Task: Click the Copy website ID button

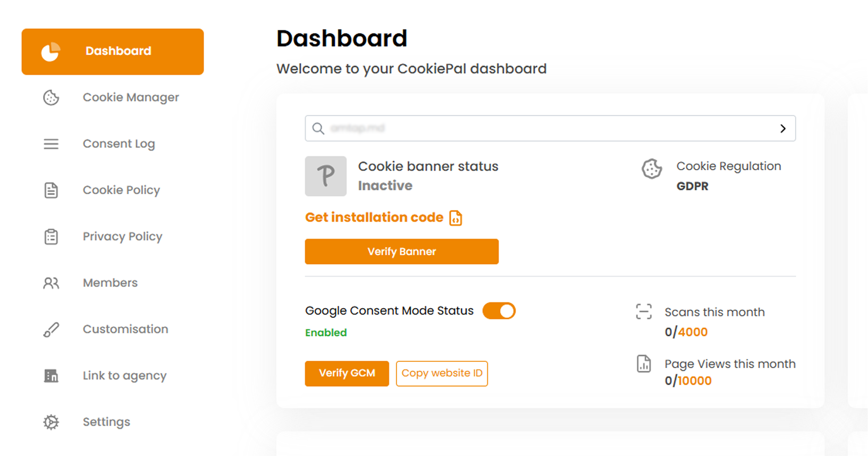Action: tap(442, 373)
